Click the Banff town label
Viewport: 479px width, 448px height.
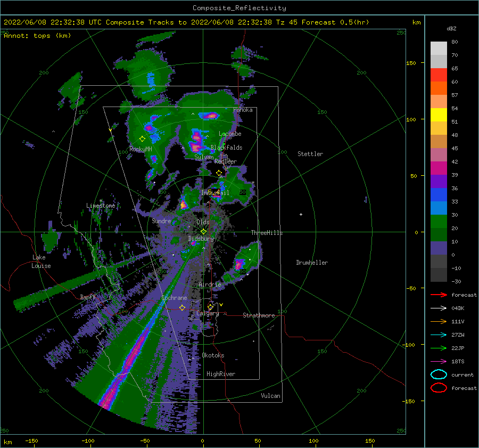(x=88, y=297)
